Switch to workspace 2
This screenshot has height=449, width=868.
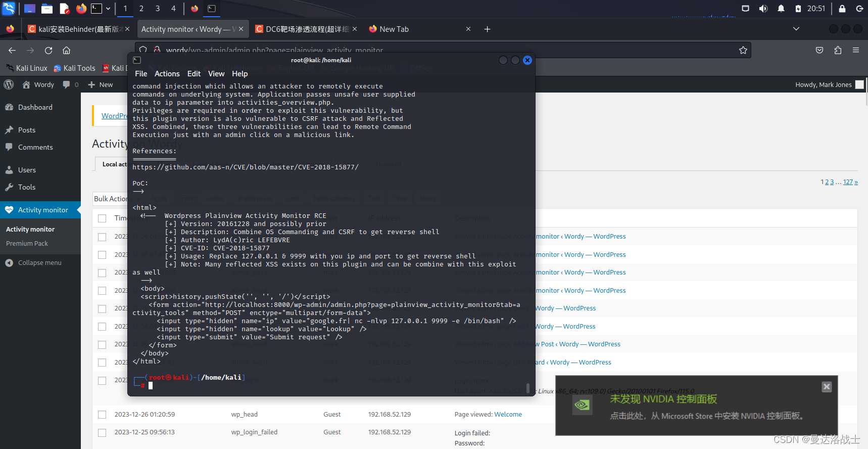tap(141, 9)
